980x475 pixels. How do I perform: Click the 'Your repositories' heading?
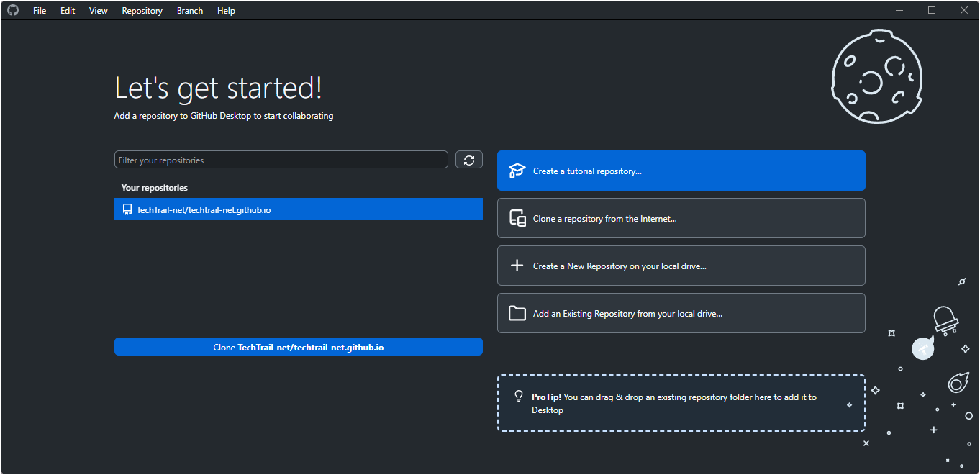click(155, 188)
